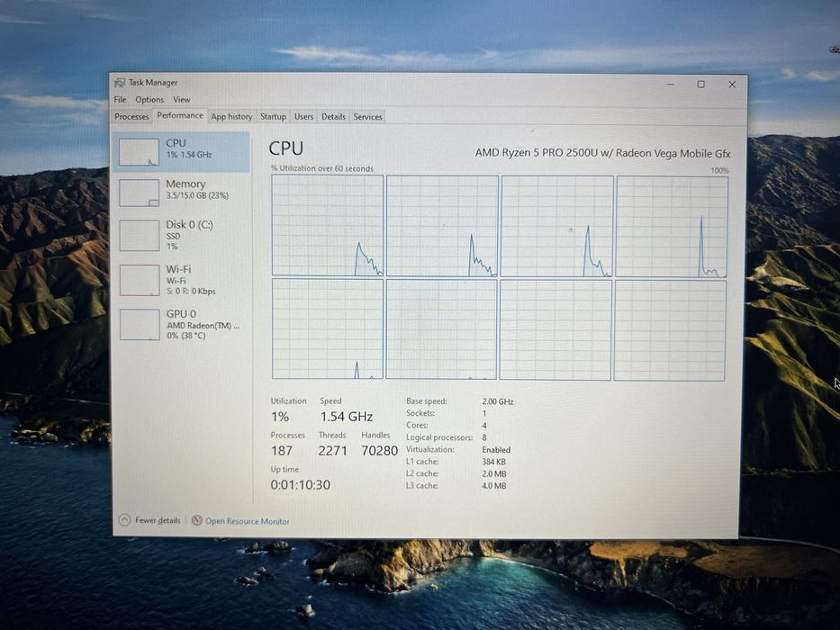Select the Memory mini graph thumbnail
The image size is (840, 630).
[140, 193]
